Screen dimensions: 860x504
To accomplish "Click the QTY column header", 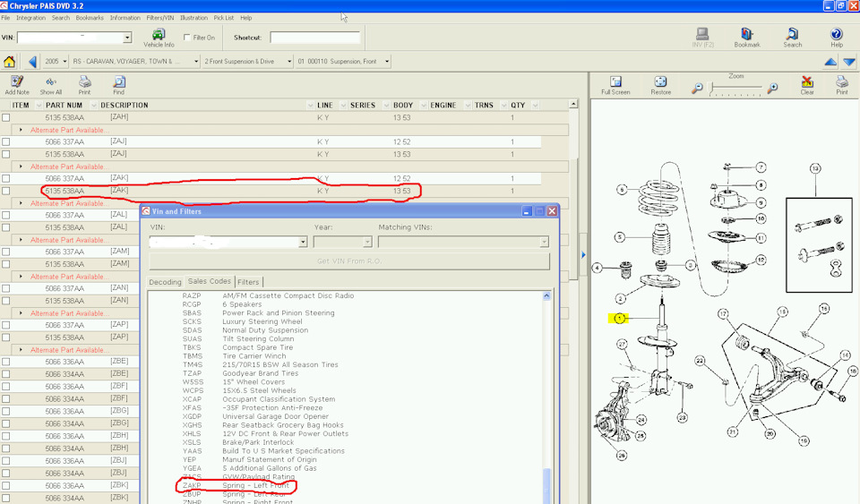I will pyautogui.click(x=518, y=105).
